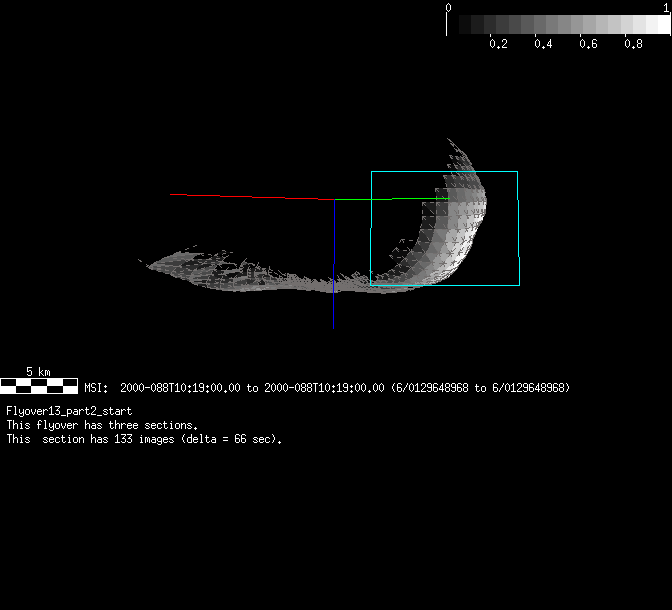The height and width of the screenshot is (610, 672).
Task: Click the 0.6 tick label on colorbar
Action: (588, 44)
